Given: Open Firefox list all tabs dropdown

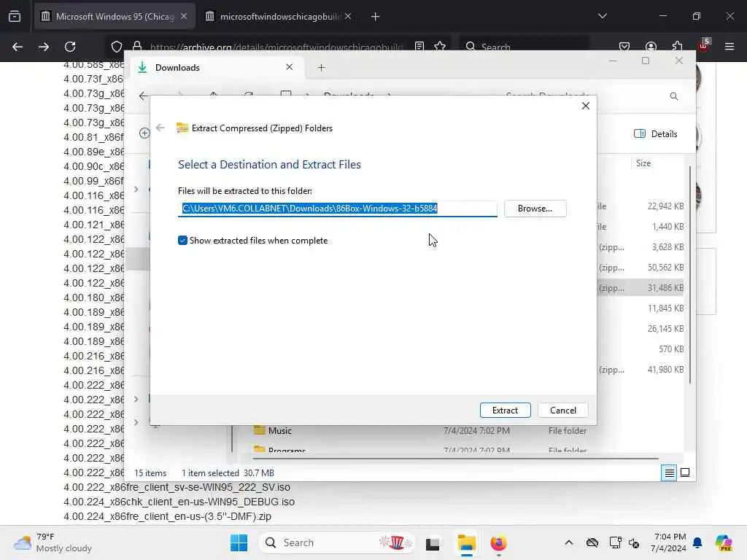Looking at the screenshot, I should tap(602, 16).
